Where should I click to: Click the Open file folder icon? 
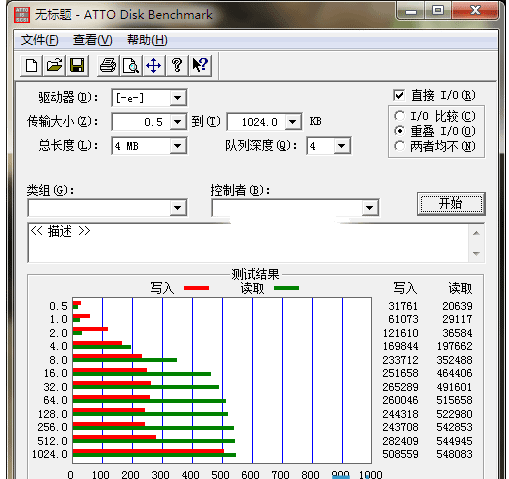pyautogui.click(x=54, y=65)
